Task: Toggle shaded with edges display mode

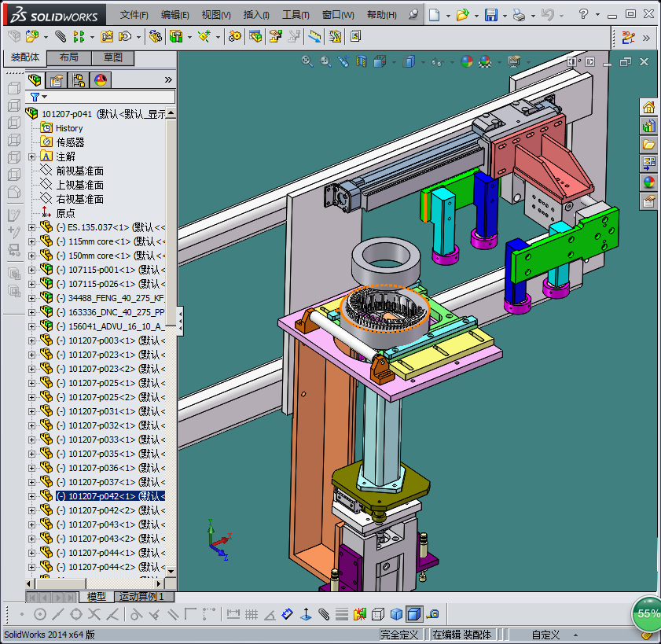Action: (x=414, y=613)
